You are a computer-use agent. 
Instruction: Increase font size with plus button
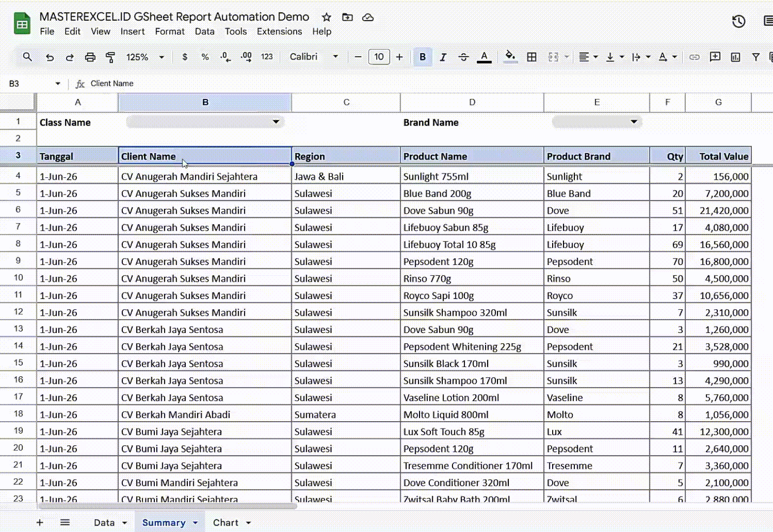pyautogui.click(x=399, y=57)
